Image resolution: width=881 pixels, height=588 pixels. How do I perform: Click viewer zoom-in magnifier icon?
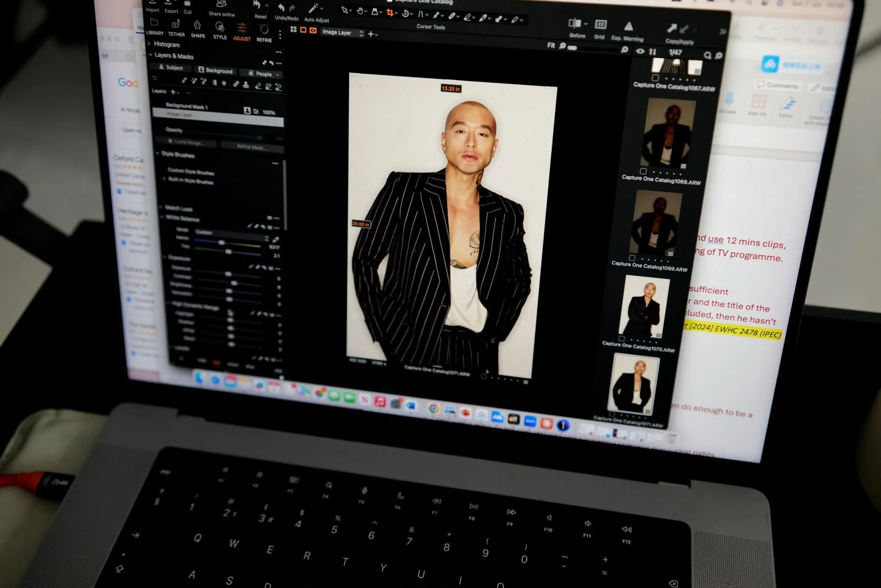tap(624, 50)
